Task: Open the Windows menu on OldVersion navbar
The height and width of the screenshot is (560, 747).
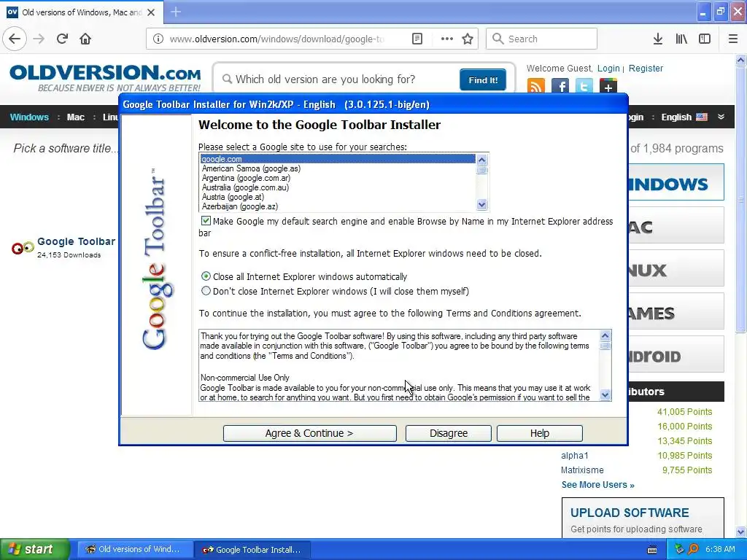Action: [29, 117]
